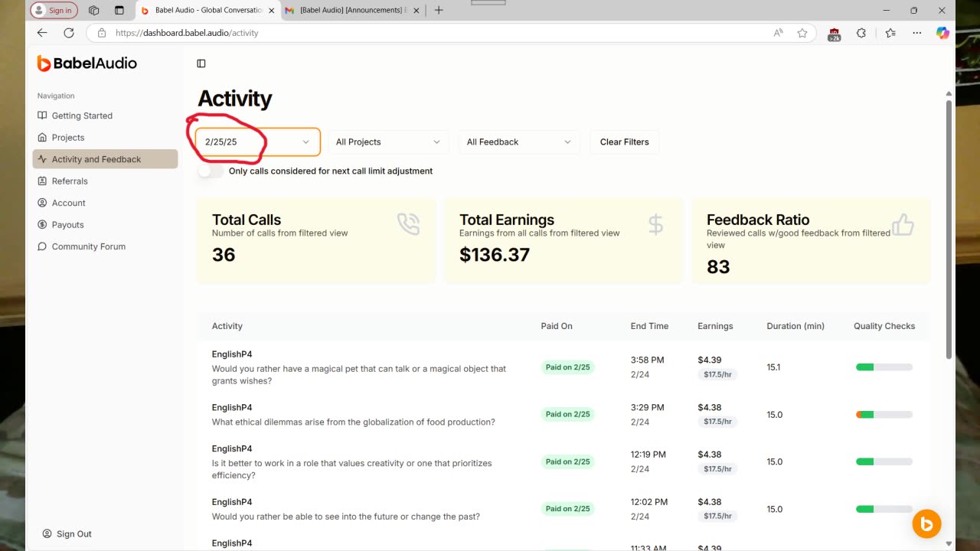Open the workspaces icon in tab bar
The width and height of the screenshot is (980, 551).
tap(94, 10)
